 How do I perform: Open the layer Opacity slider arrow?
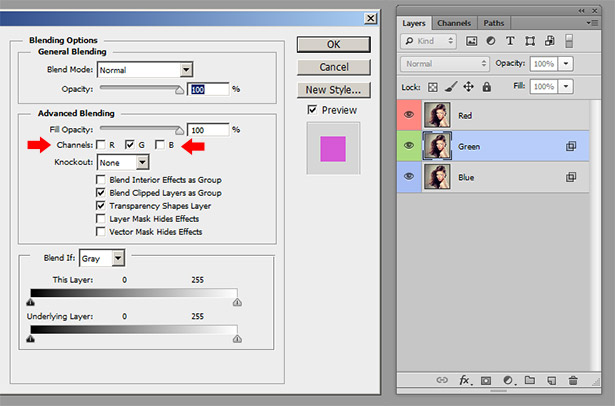[x=566, y=64]
